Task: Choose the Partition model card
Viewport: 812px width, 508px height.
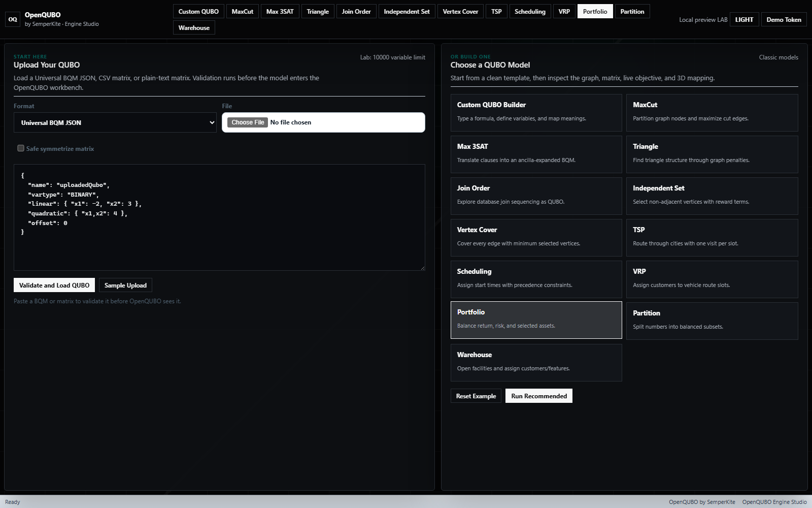Action: [712, 321]
